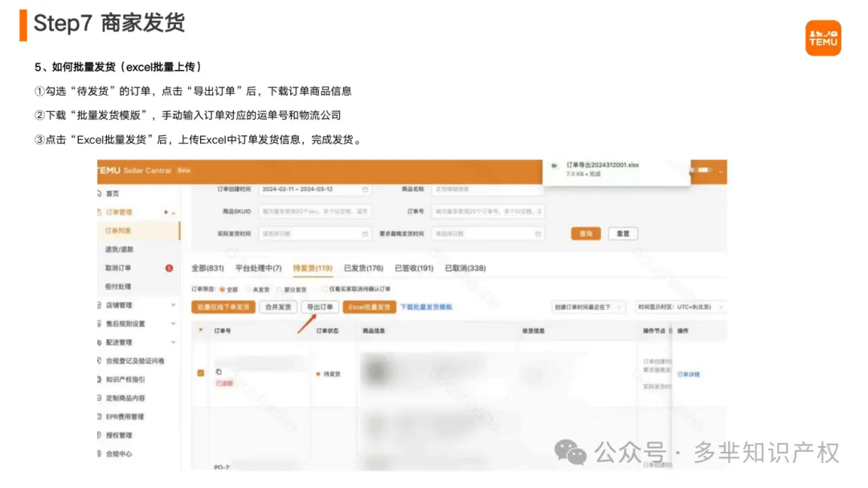Click the Excel批量发货 button
The height and width of the screenshot is (488, 868).
[369, 307]
